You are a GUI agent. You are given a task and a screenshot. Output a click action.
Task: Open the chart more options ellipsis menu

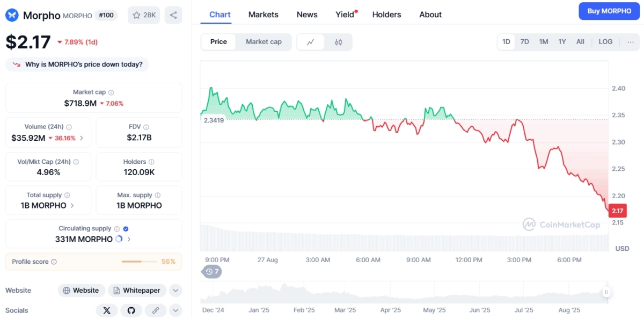tap(630, 42)
